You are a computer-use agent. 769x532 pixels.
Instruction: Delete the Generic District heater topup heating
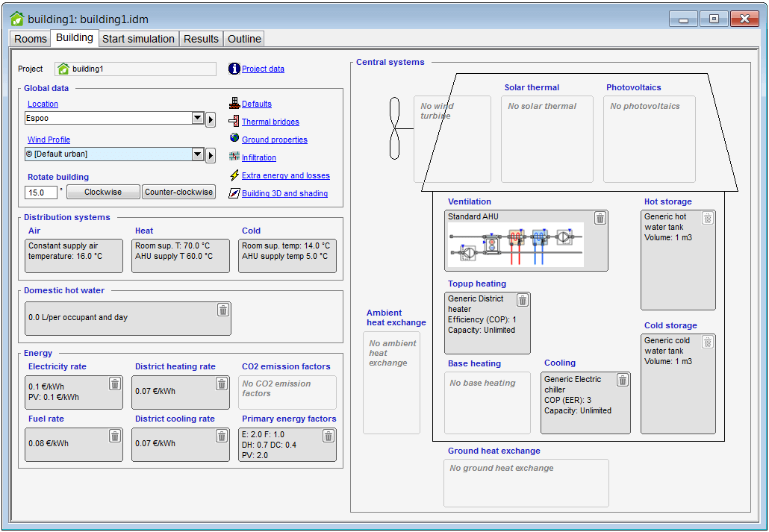coord(523,300)
